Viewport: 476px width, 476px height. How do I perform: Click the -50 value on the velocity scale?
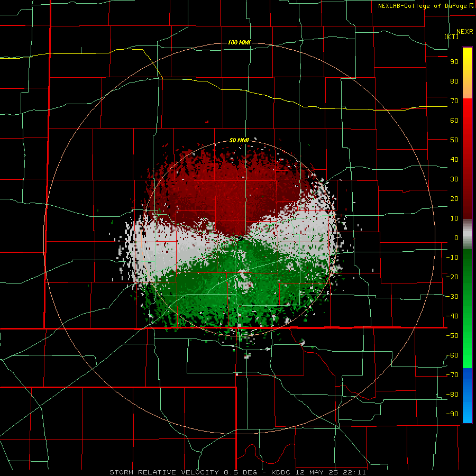(x=452, y=336)
